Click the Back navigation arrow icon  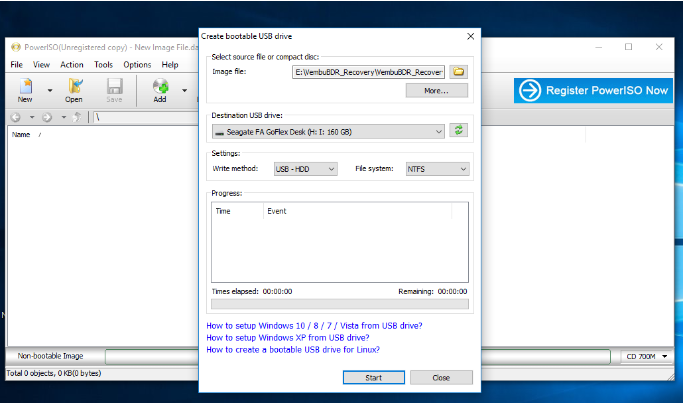tap(16, 117)
